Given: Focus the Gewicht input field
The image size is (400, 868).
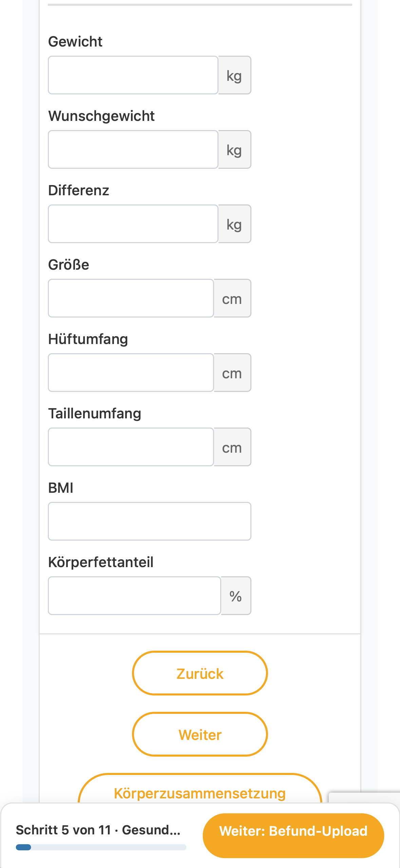Looking at the screenshot, I should pyautogui.click(x=133, y=75).
